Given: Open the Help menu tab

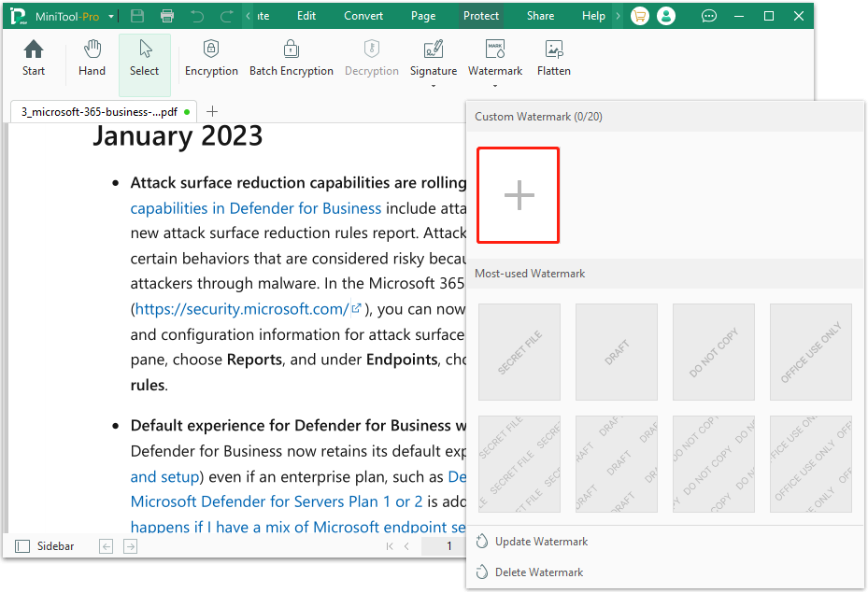Looking at the screenshot, I should point(593,16).
